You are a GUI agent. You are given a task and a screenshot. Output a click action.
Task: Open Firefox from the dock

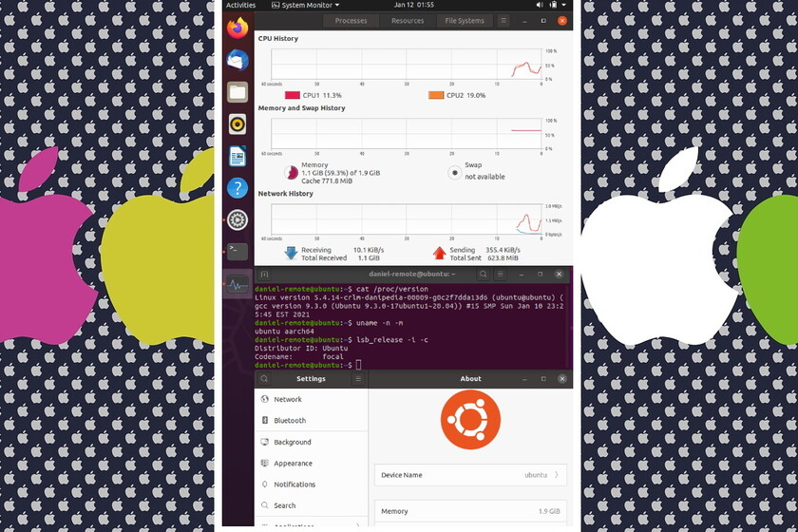click(237, 28)
